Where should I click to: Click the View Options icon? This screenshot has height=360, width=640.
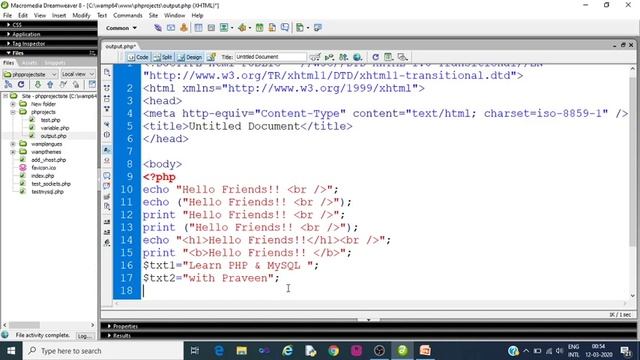[x=388, y=57]
